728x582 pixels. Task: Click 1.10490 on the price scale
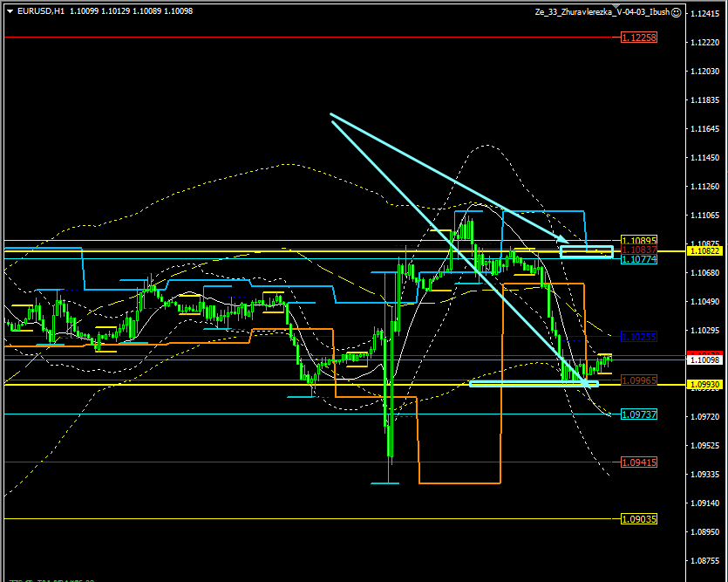tap(705, 301)
